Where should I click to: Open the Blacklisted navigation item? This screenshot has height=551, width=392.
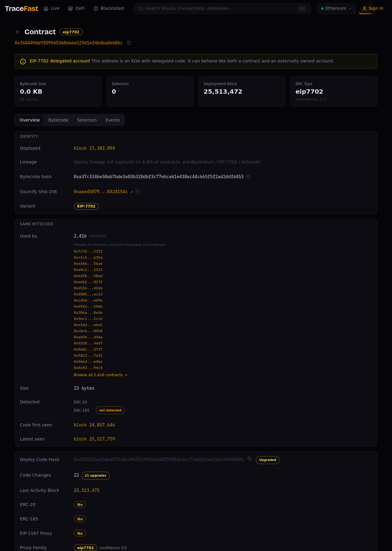pyautogui.click(x=109, y=9)
